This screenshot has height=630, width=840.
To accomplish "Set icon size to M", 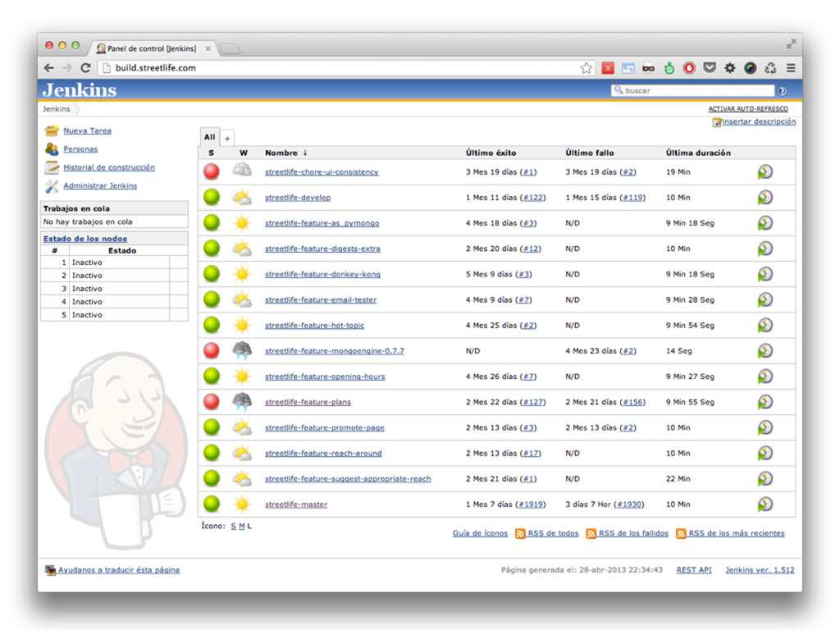I will (x=242, y=526).
